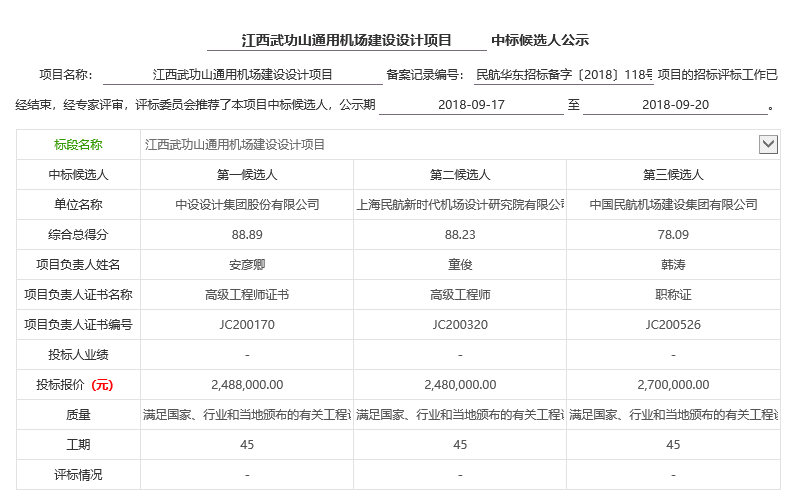Select the 第一候选人 column header
801x491 pixels.
(x=247, y=175)
